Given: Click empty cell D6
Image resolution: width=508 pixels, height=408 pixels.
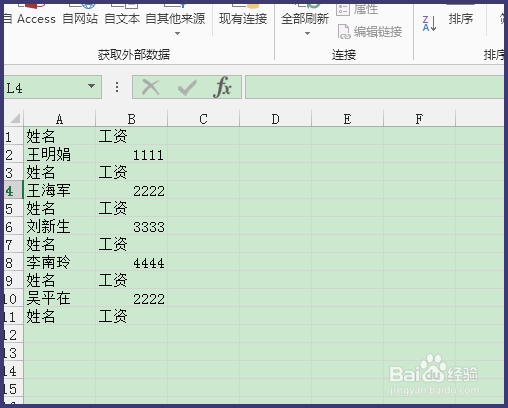Looking at the screenshot, I should [276, 226].
